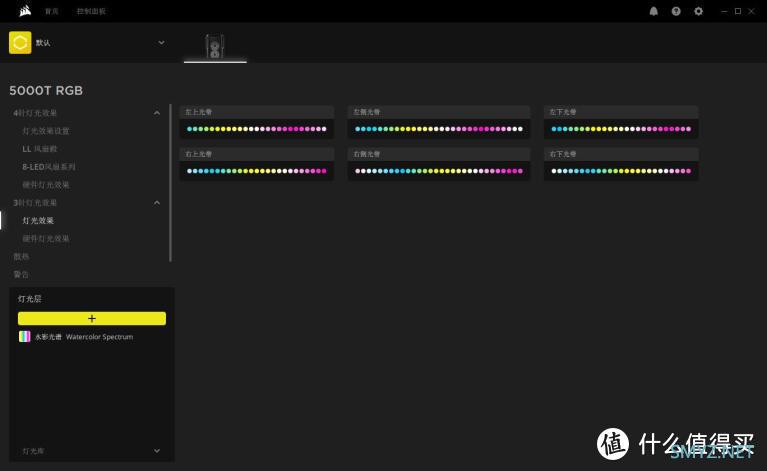
Task: Expand the 默认 profile dropdown chevron
Action: pos(161,43)
